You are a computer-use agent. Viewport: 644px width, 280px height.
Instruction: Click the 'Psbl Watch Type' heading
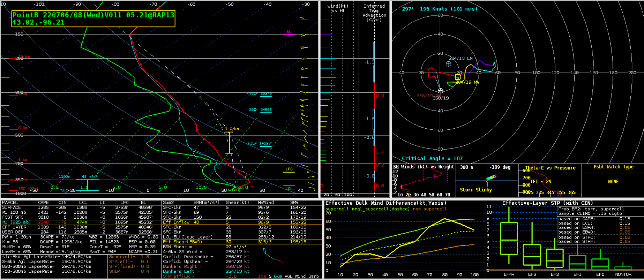pos(613,167)
